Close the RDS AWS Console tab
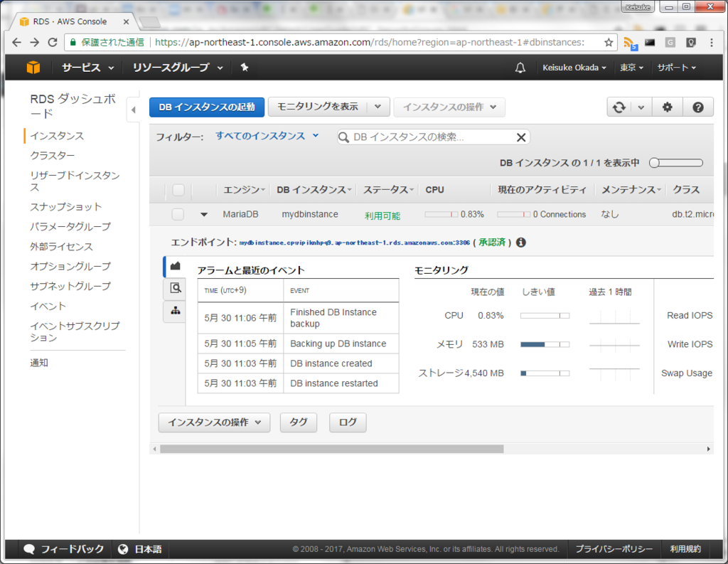The image size is (728, 564). (126, 22)
